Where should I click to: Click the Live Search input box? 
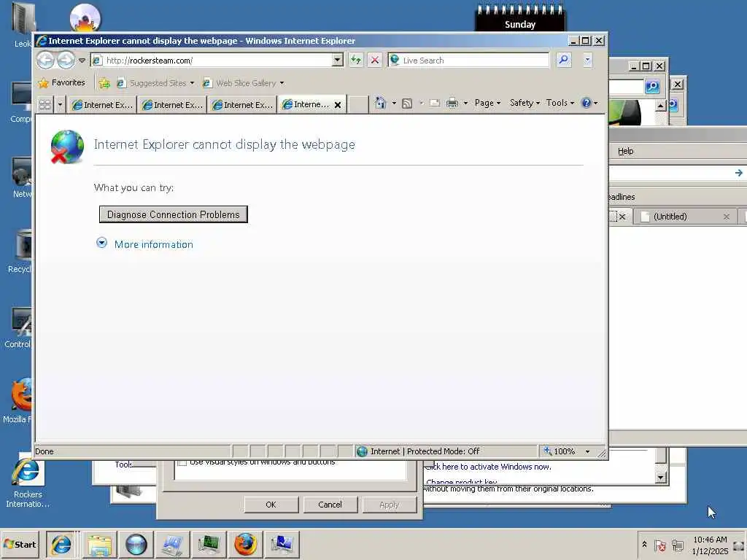pyautogui.click(x=469, y=61)
